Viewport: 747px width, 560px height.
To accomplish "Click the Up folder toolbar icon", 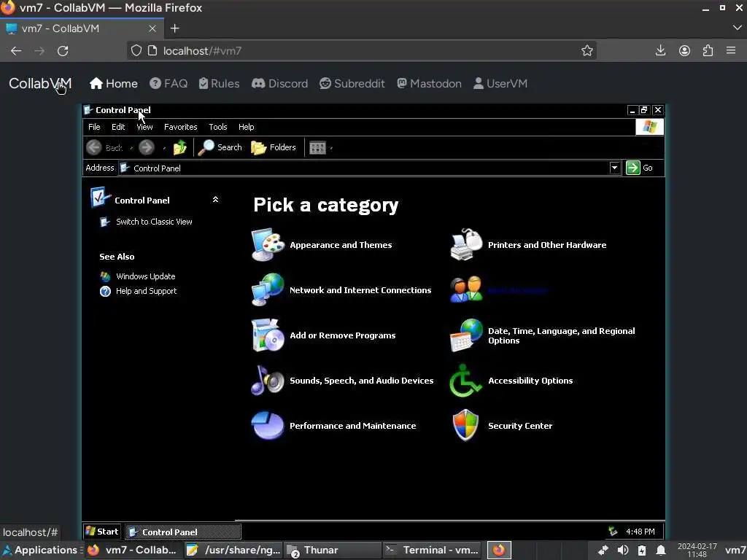I will pyautogui.click(x=180, y=147).
